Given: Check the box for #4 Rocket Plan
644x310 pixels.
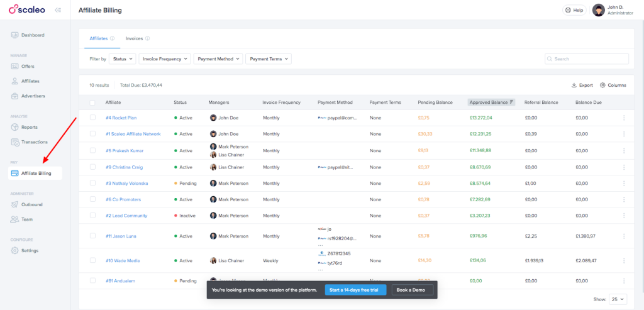Looking at the screenshot, I should [93, 118].
